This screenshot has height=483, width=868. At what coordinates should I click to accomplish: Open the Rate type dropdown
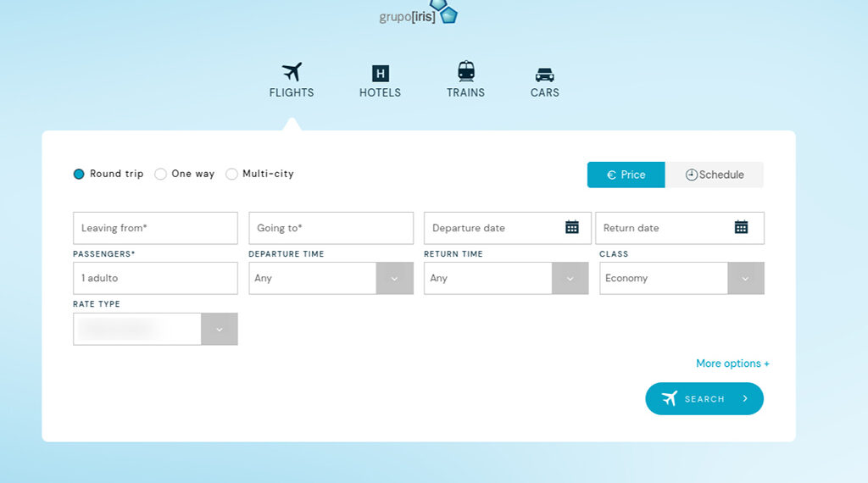click(156, 329)
